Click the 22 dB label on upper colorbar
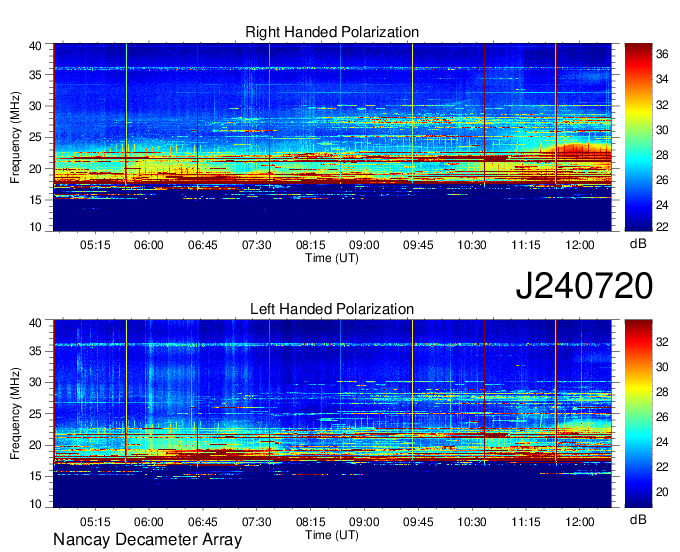This screenshot has height=552, width=680. tap(662, 226)
